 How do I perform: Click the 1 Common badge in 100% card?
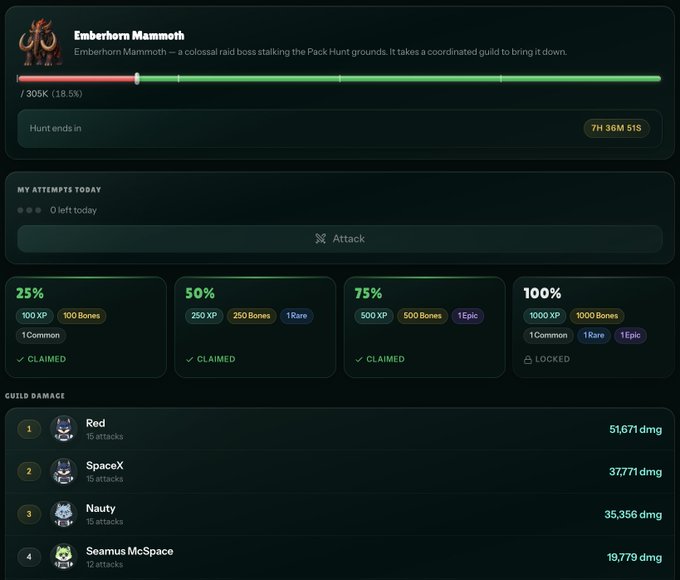tap(548, 335)
